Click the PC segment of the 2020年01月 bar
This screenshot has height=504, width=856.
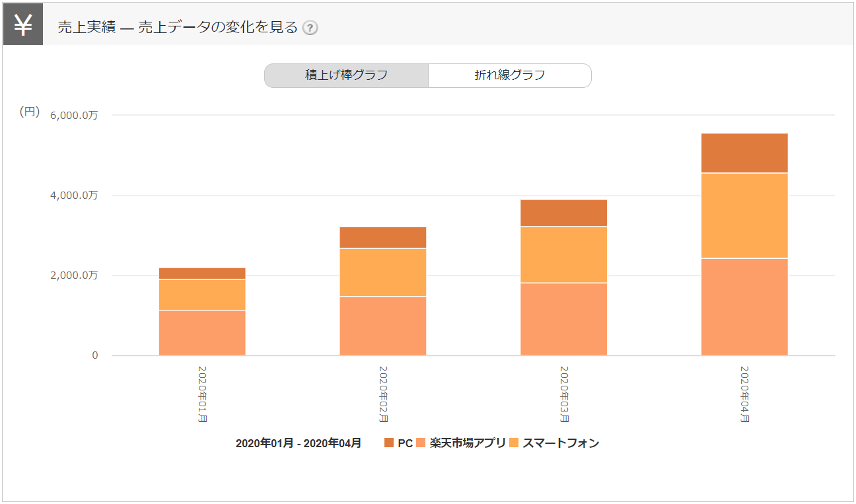[202, 273]
